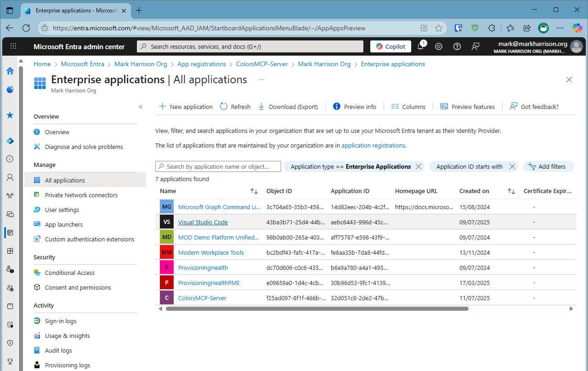Collapse the navigation pane with the chevron

tap(141, 106)
